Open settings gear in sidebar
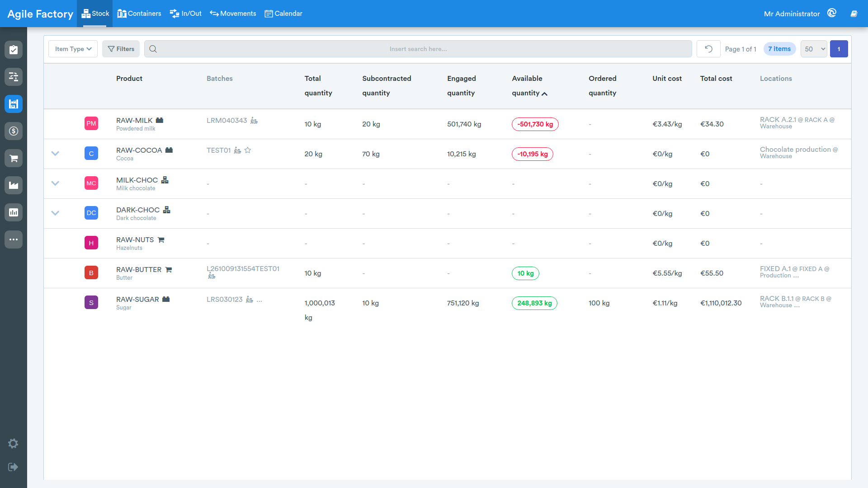This screenshot has height=488, width=868. point(13,444)
